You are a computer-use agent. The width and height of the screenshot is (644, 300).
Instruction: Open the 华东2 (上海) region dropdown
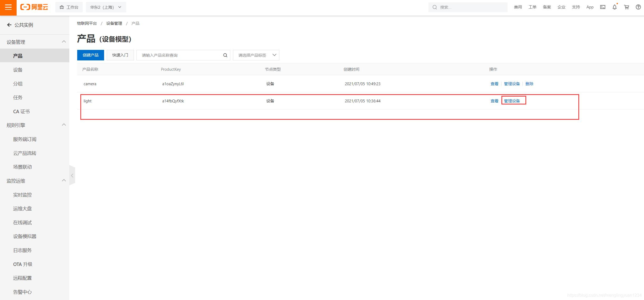106,7
